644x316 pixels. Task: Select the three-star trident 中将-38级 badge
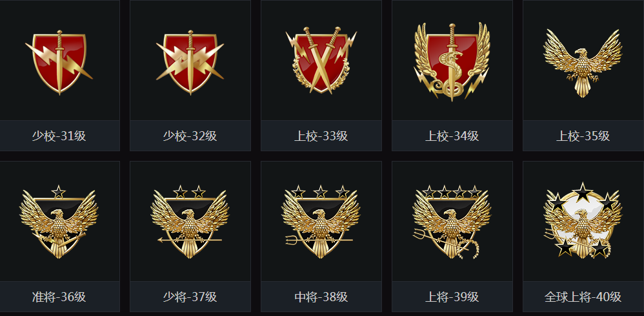pos(321,222)
